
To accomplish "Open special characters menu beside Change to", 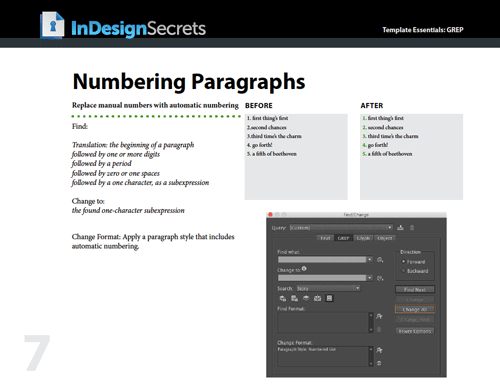I will pyautogui.click(x=380, y=278).
